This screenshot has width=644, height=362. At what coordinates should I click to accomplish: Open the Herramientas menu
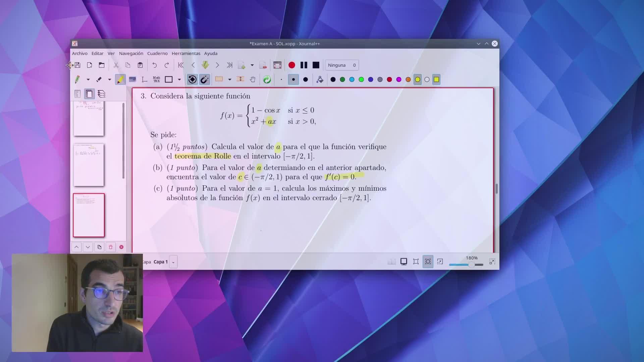186,53
